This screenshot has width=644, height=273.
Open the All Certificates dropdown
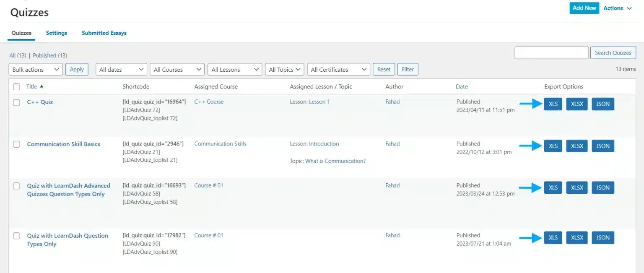click(338, 70)
